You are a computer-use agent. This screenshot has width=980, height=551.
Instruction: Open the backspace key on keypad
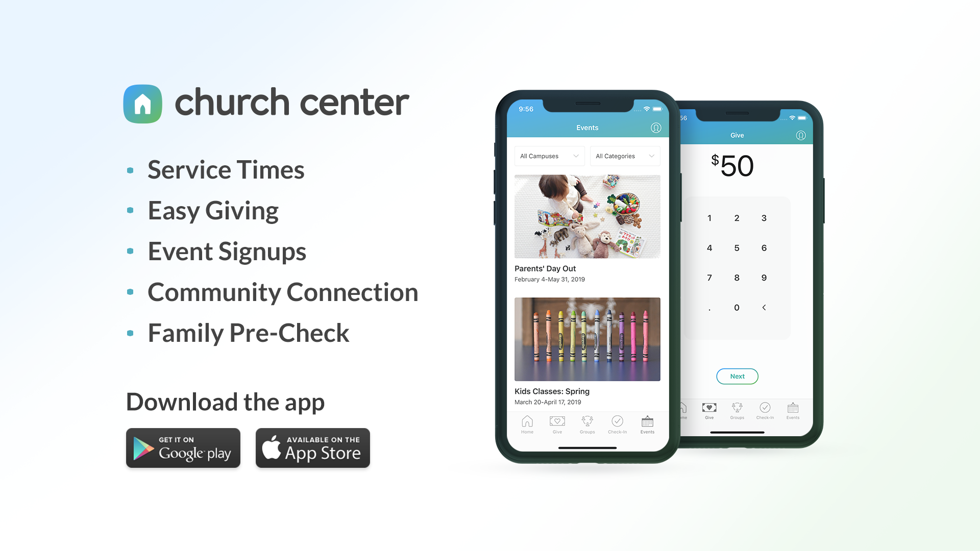click(x=764, y=308)
